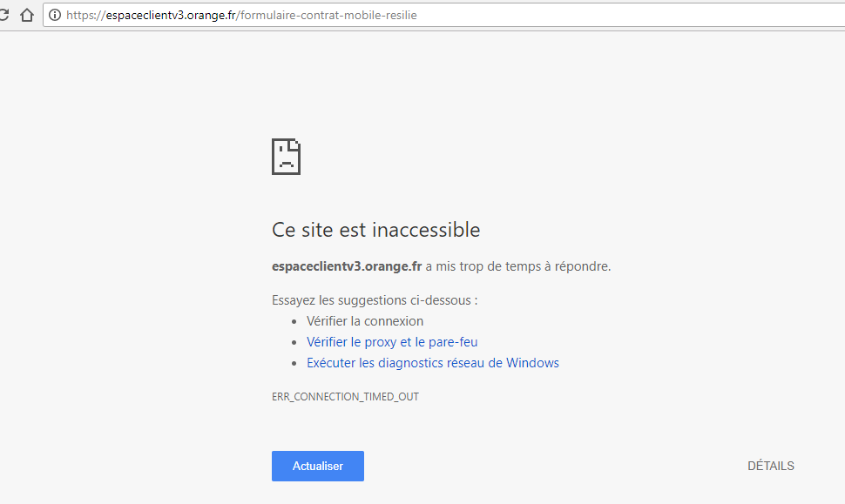Click 'a mis trop de temps à répondre' text
845x504 pixels.
pos(518,266)
